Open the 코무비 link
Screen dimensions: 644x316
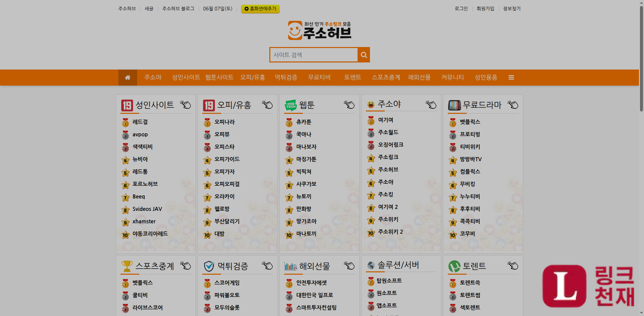tap(468, 234)
